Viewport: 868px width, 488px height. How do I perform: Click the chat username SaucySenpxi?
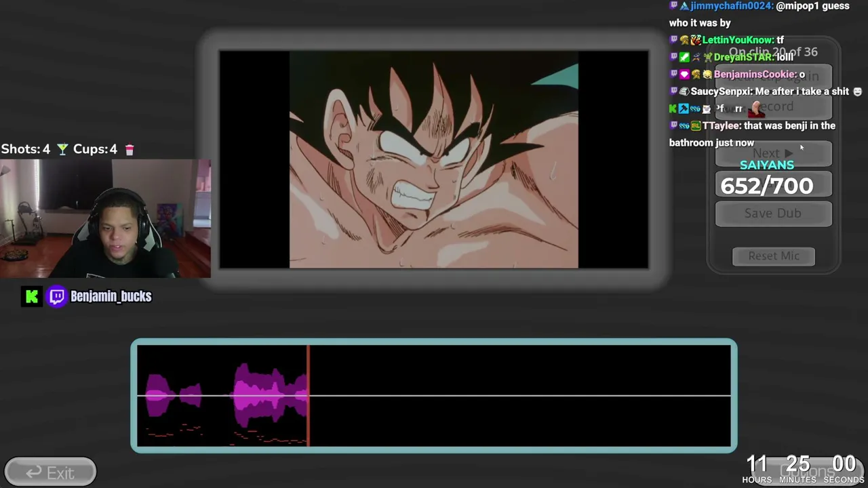(x=721, y=91)
